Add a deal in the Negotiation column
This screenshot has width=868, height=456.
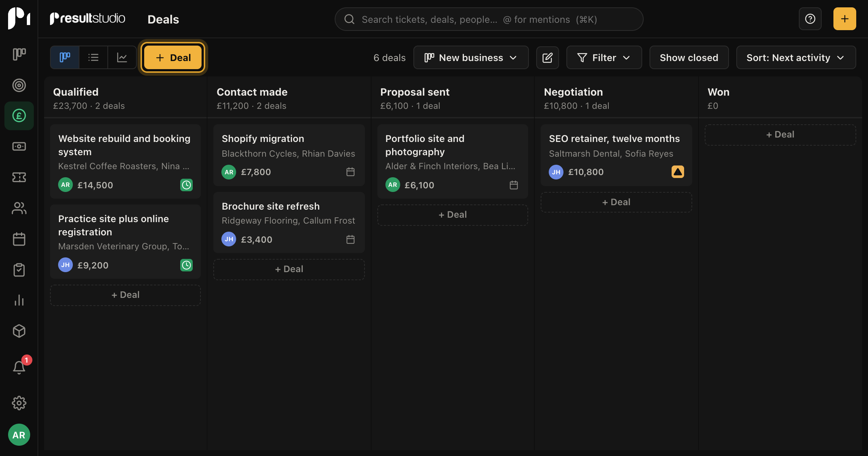616,202
